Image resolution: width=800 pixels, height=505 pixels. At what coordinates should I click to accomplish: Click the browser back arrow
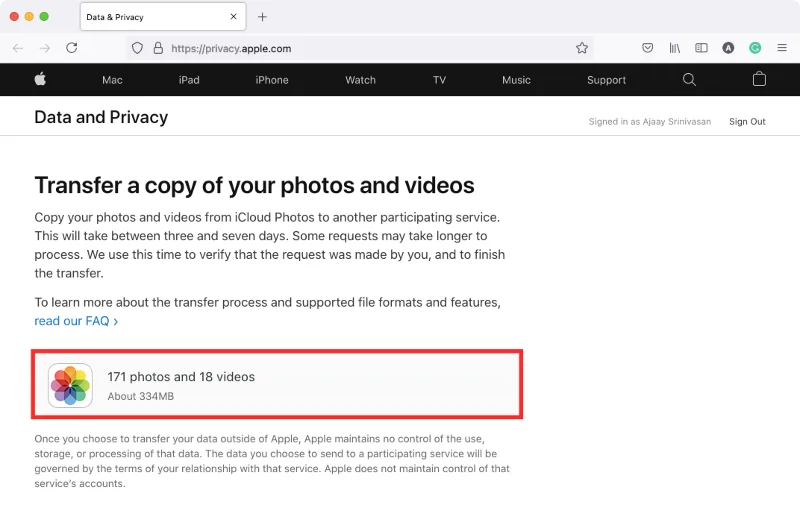tap(18, 48)
